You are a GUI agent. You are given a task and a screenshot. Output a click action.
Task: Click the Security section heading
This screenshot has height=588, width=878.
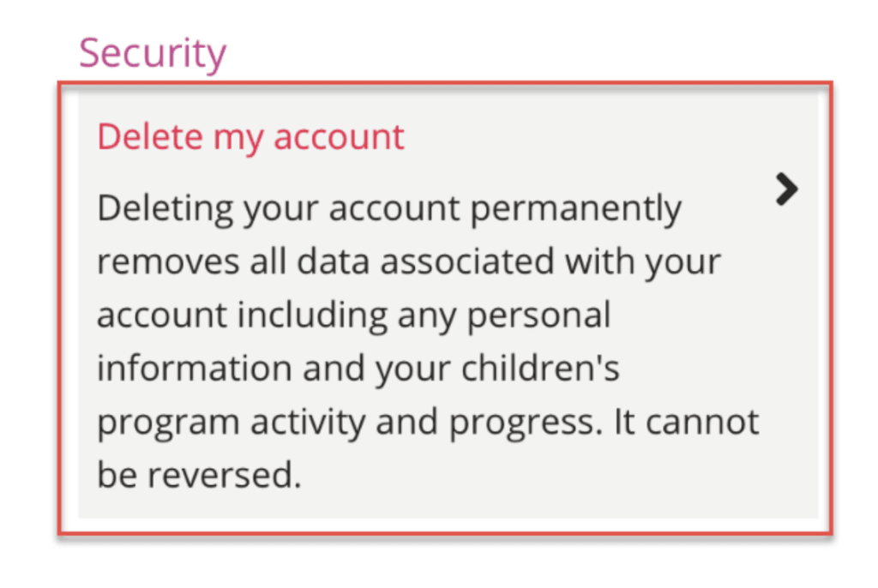coord(153,51)
